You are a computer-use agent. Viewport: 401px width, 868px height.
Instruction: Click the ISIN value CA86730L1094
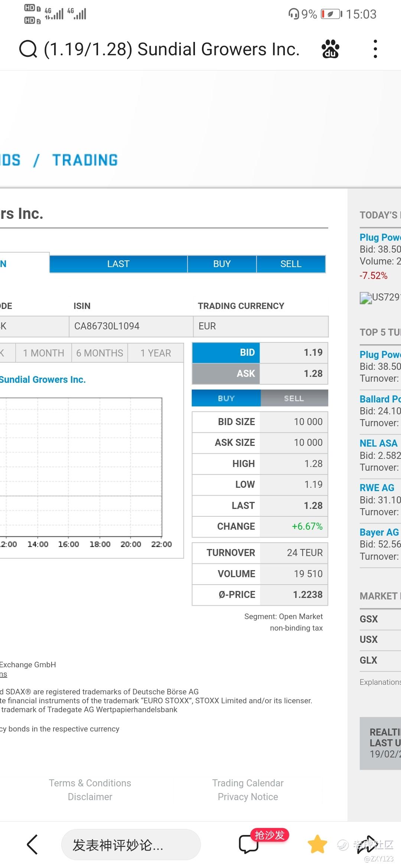point(107,326)
